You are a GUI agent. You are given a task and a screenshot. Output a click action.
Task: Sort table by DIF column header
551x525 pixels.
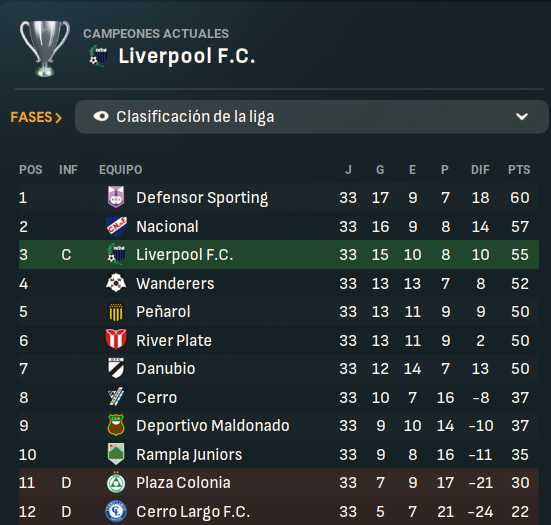coord(480,170)
